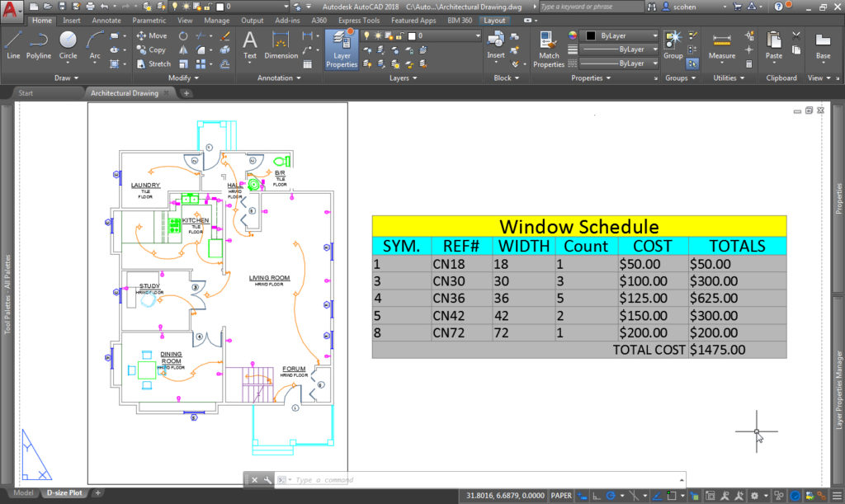Click the Text tool in Annotation panel
The image size is (845, 504).
click(x=249, y=47)
